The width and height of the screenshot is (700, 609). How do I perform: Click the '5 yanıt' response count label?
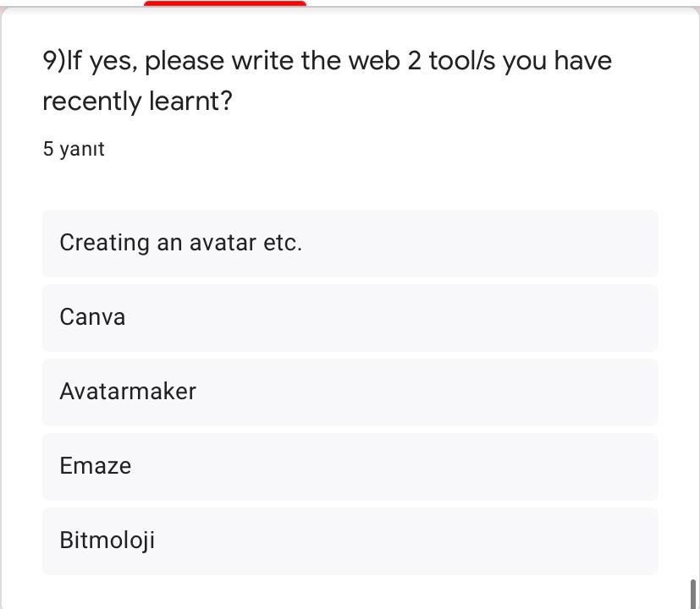[x=73, y=149]
